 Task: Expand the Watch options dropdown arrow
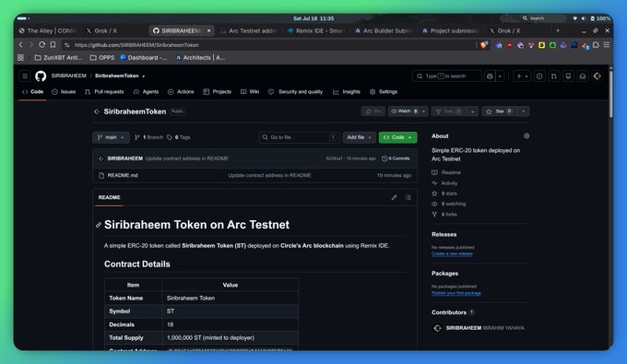click(x=424, y=112)
